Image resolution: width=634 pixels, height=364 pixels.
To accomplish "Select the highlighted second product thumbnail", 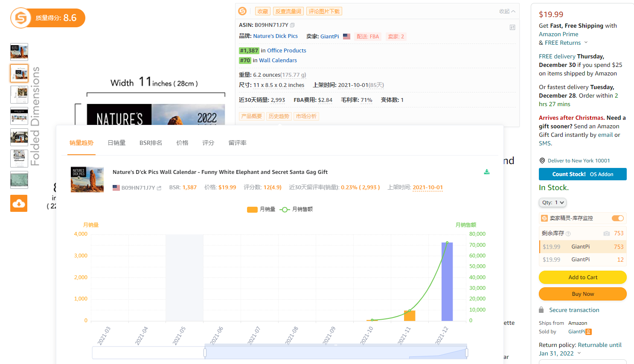I will (19, 73).
